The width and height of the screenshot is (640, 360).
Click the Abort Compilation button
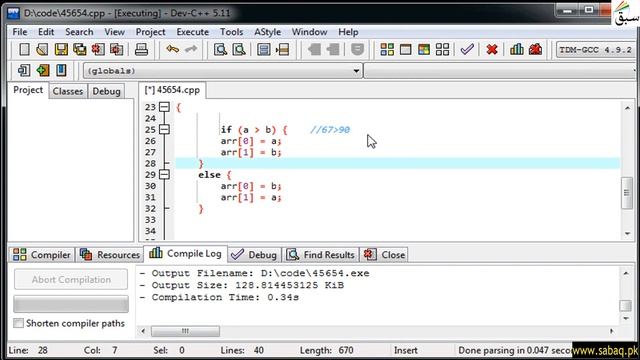coord(71,280)
